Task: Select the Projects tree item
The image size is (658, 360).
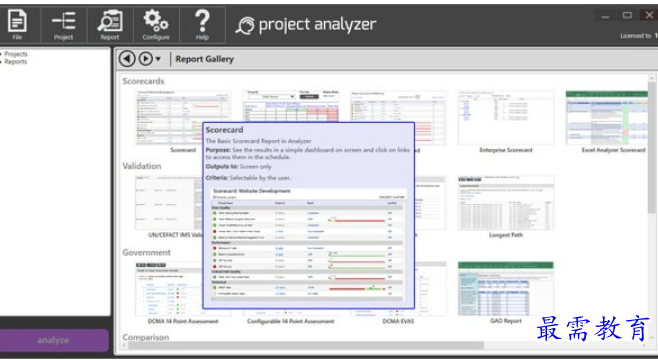Action: [x=16, y=54]
